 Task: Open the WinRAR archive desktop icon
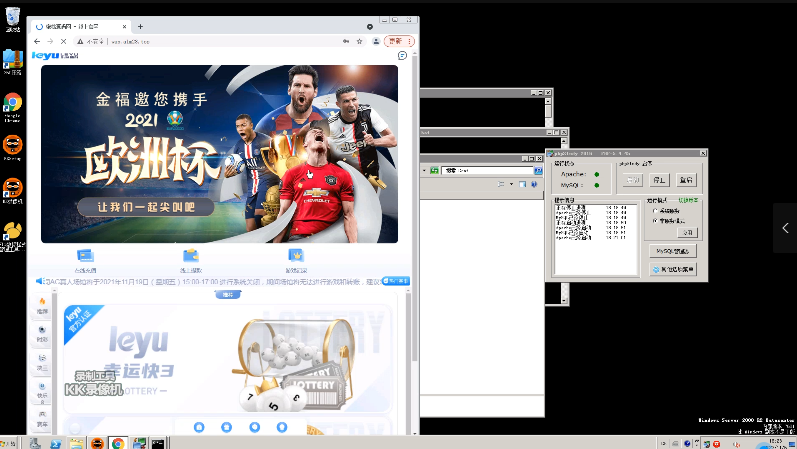[x=12, y=62]
